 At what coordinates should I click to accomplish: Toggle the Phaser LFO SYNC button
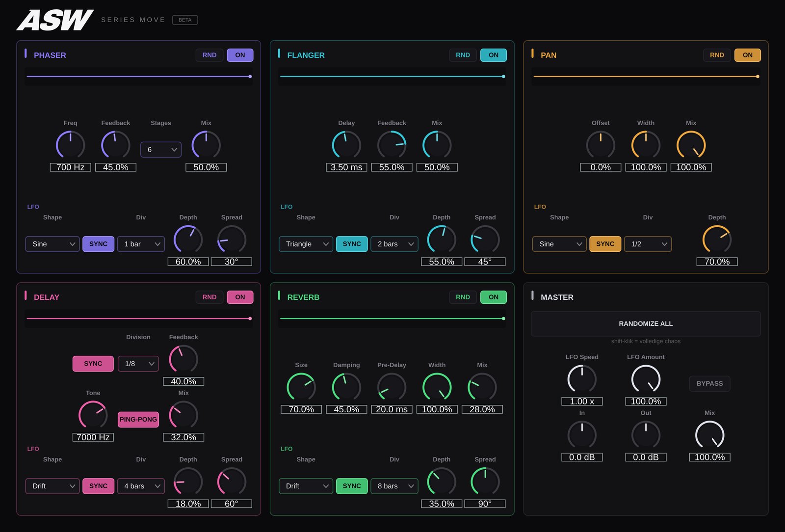(98, 244)
